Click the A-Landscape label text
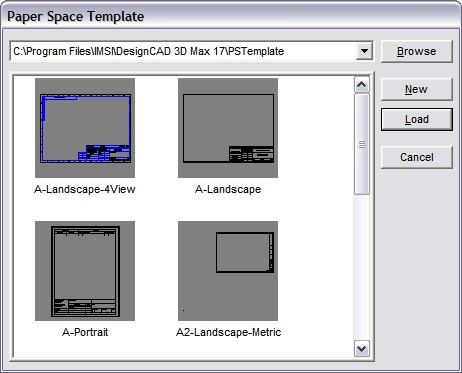 228,189
